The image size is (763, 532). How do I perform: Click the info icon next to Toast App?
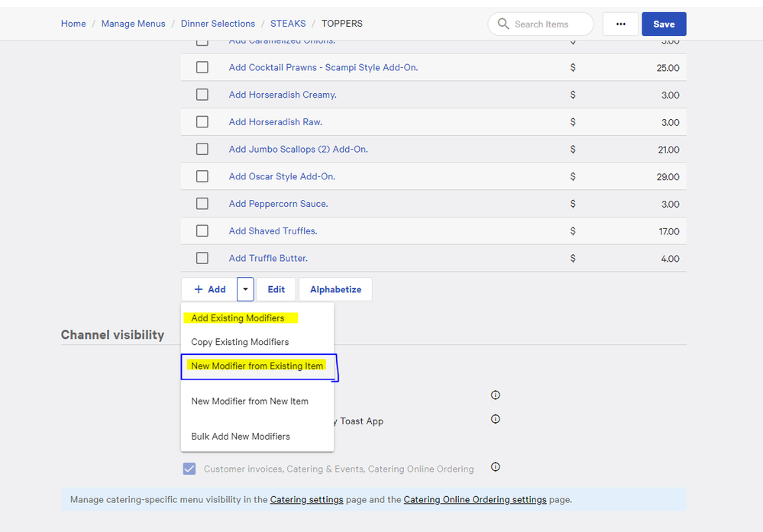pyautogui.click(x=495, y=419)
